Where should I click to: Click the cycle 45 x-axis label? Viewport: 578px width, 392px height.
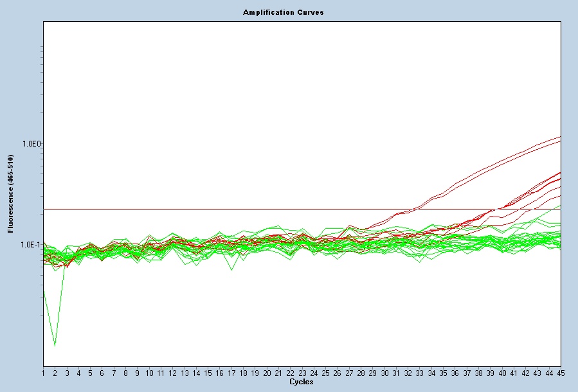click(560, 373)
